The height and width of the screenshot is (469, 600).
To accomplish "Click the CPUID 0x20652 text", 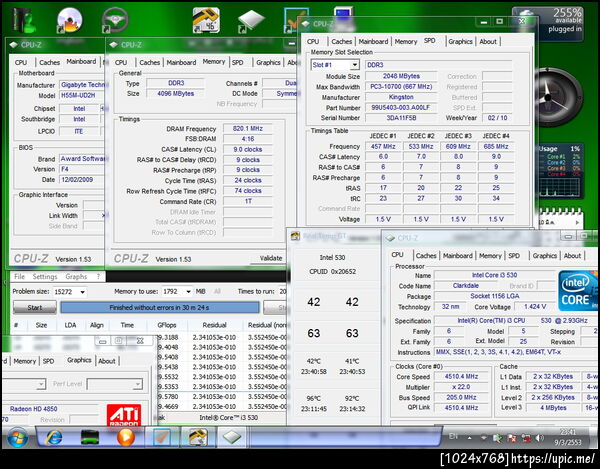I will point(332,272).
